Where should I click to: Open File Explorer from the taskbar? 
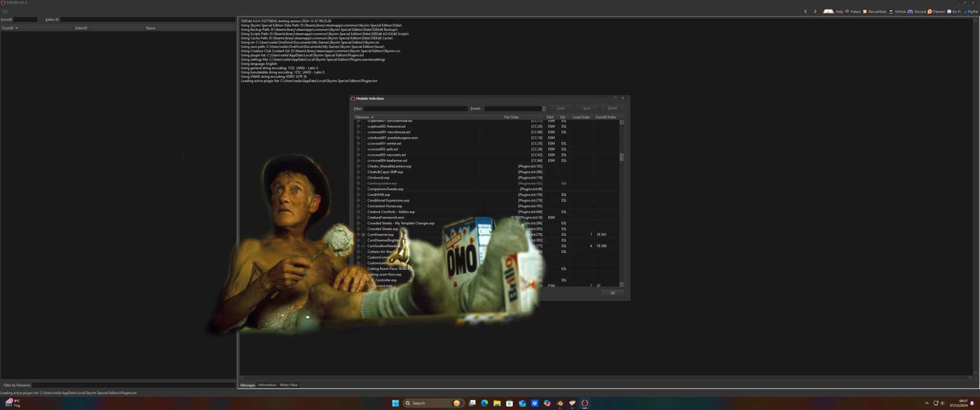coord(497,403)
